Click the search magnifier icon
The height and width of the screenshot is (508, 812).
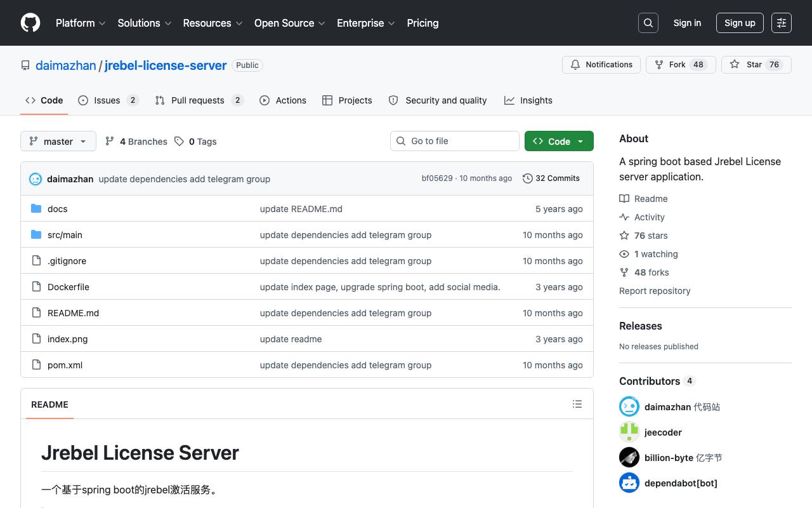coord(648,23)
